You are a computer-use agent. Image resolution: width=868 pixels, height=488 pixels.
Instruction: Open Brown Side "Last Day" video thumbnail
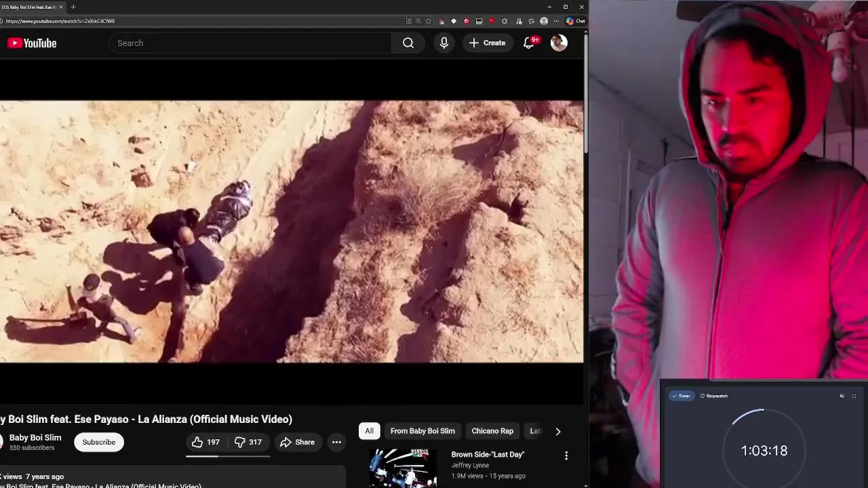point(403,468)
